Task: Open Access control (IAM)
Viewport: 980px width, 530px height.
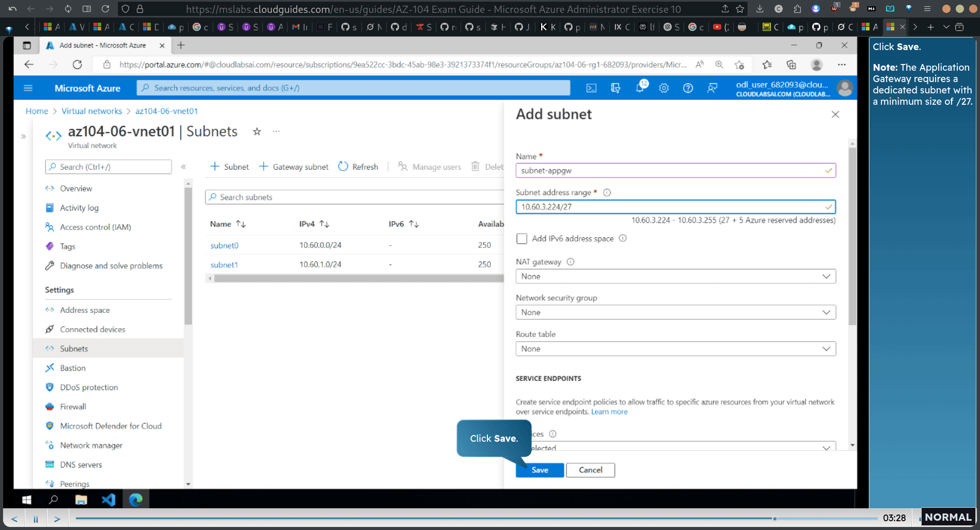Action: pyautogui.click(x=96, y=227)
